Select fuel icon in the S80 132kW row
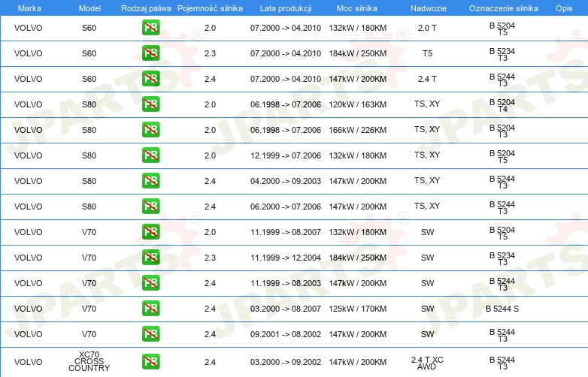Image resolution: width=588 pixels, height=377 pixels. [x=150, y=155]
